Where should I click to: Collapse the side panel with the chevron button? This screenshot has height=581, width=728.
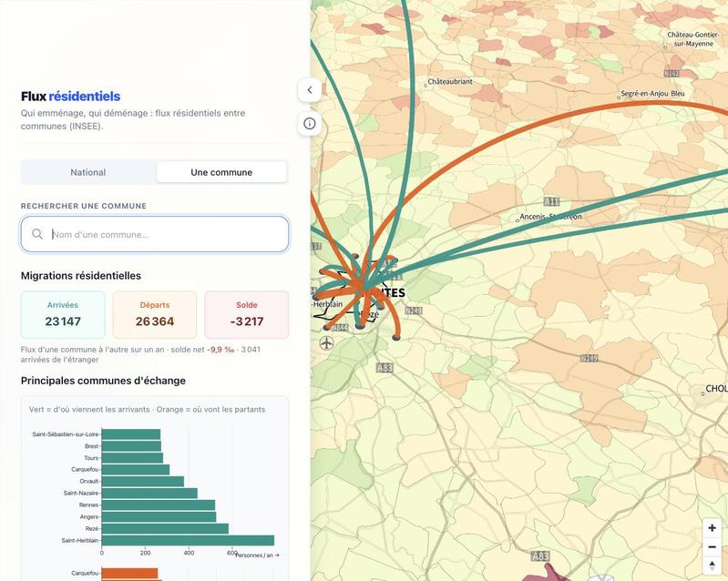pos(310,90)
